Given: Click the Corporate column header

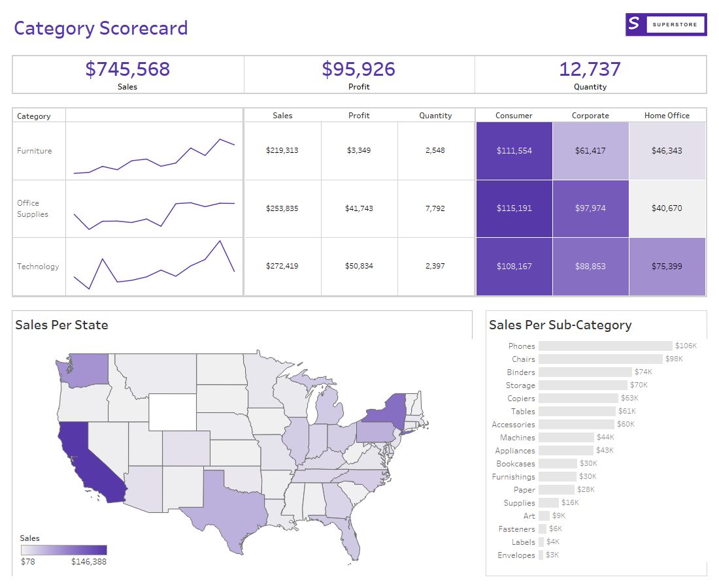Looking at the screenshot, I should click(590, 116).
